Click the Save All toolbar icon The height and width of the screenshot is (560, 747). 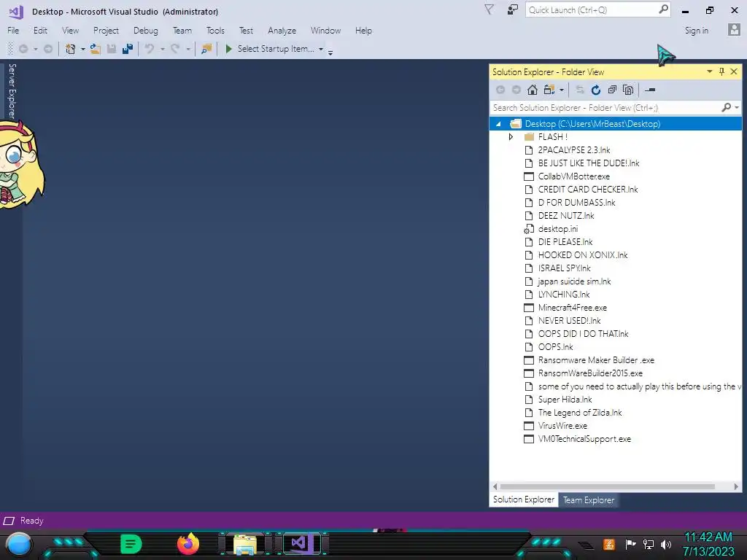click(x=127, y=49)
